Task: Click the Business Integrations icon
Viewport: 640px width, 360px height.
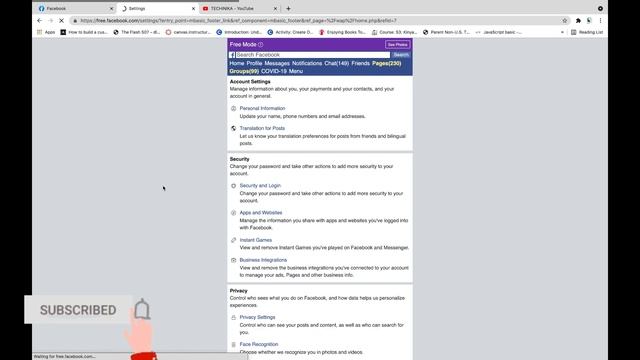Action: point(233,260)
